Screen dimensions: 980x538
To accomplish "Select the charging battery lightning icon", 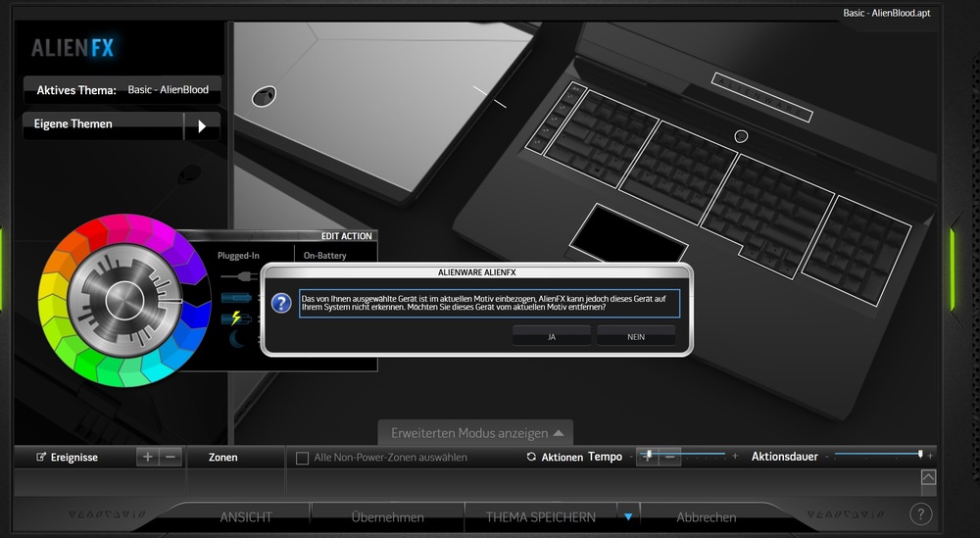I will tap(237, 318).
